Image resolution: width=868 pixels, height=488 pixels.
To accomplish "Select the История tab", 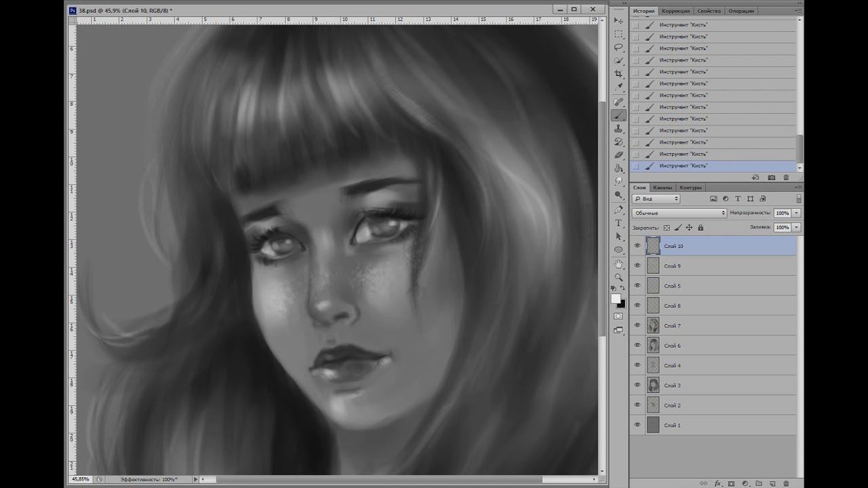I will coord(644,11).
